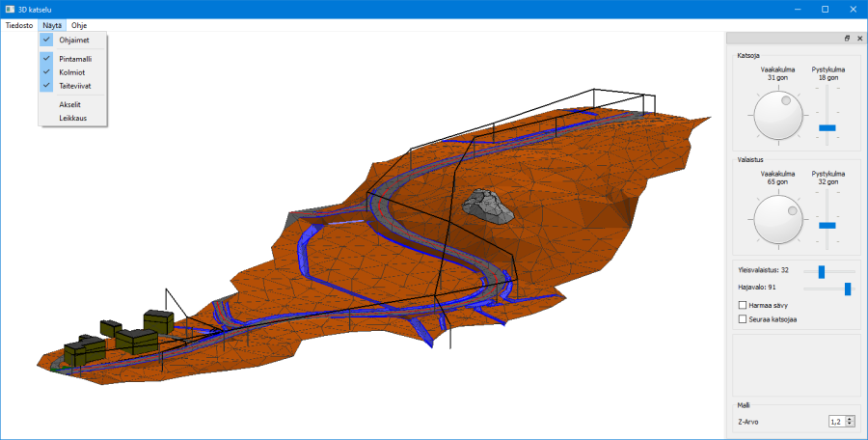Toggle the Ohjaimet menu option

73,40
